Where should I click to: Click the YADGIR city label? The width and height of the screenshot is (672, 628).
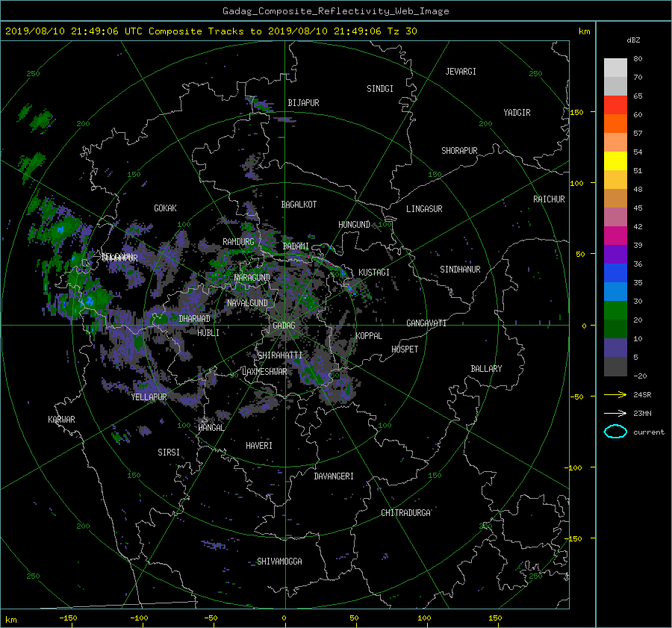(517, 113)
